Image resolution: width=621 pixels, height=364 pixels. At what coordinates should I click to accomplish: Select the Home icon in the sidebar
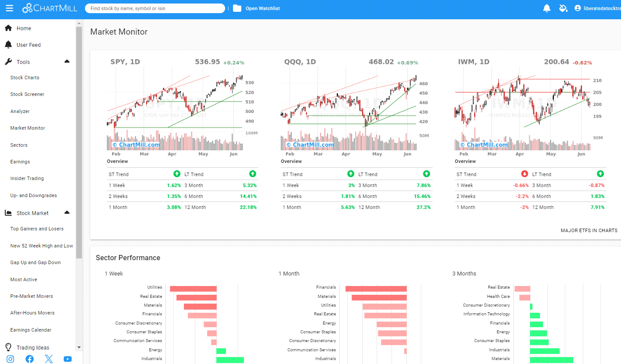[x=8, y=28]
